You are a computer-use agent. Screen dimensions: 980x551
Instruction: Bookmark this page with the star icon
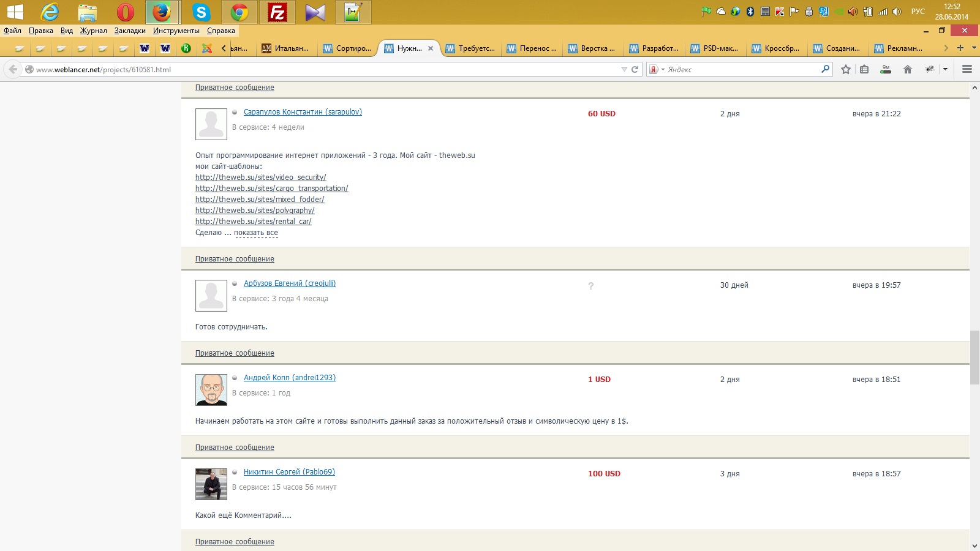(x=846, y=70)
